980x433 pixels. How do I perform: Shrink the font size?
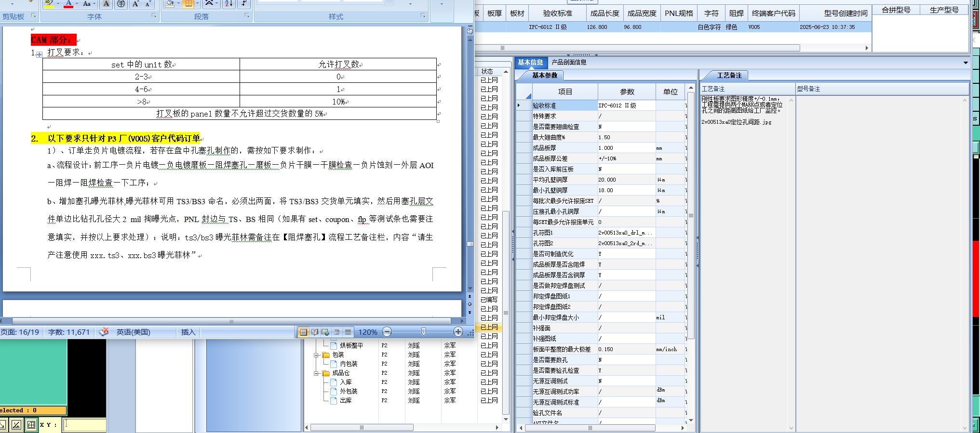click(x=148, y=3)
